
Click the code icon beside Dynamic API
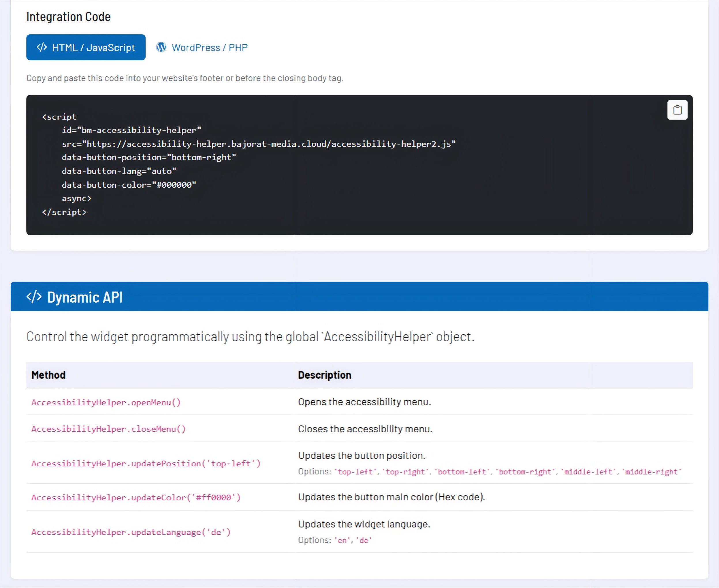pos(34,297)
